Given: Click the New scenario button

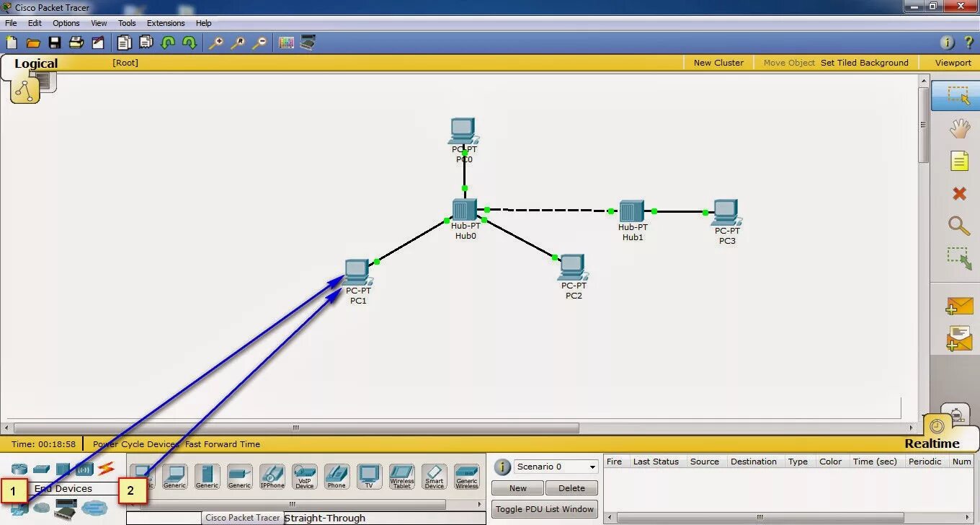Looking at the screenshot, I should (x=517, y=488).
